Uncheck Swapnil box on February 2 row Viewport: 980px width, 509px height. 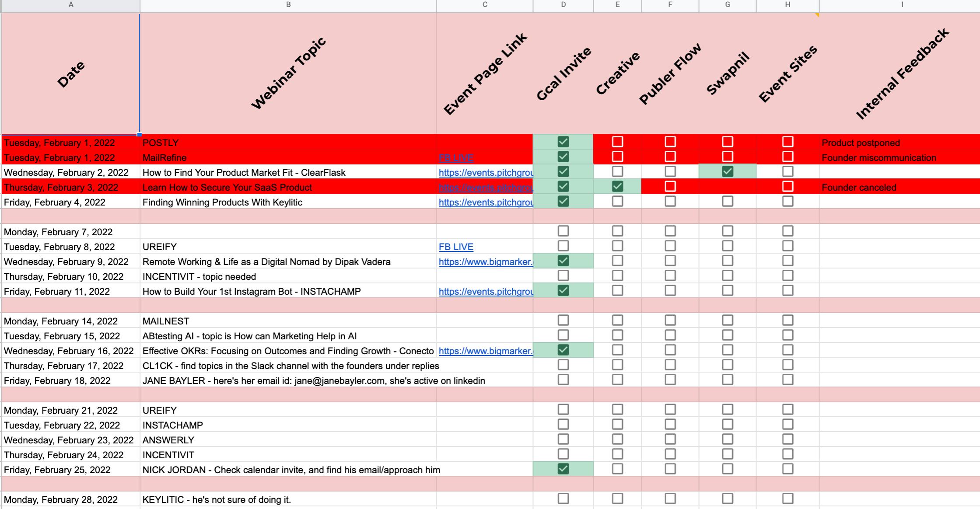click(x=727, y=172)
